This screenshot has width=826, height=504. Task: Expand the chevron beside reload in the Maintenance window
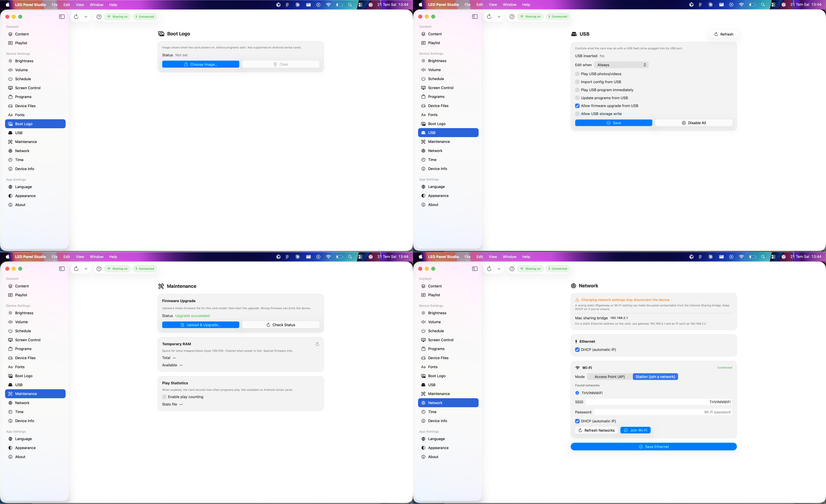point(86,269)
